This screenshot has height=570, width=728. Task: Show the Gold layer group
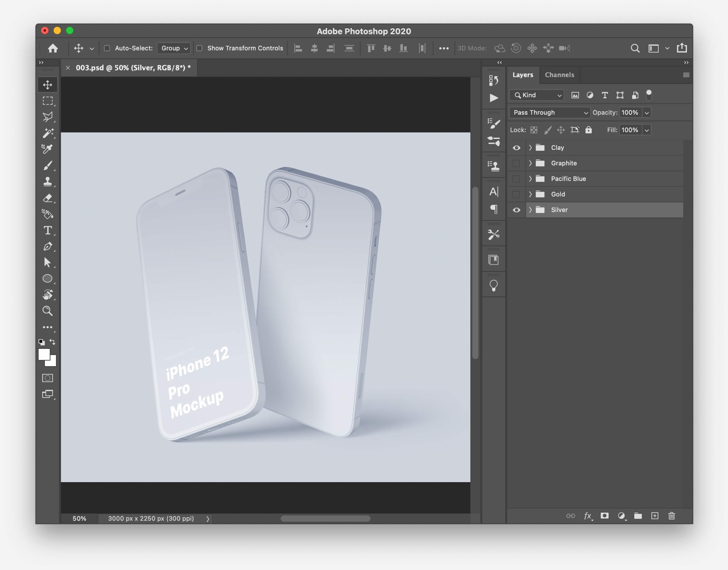pyautogui.click(x=516, y=194)
